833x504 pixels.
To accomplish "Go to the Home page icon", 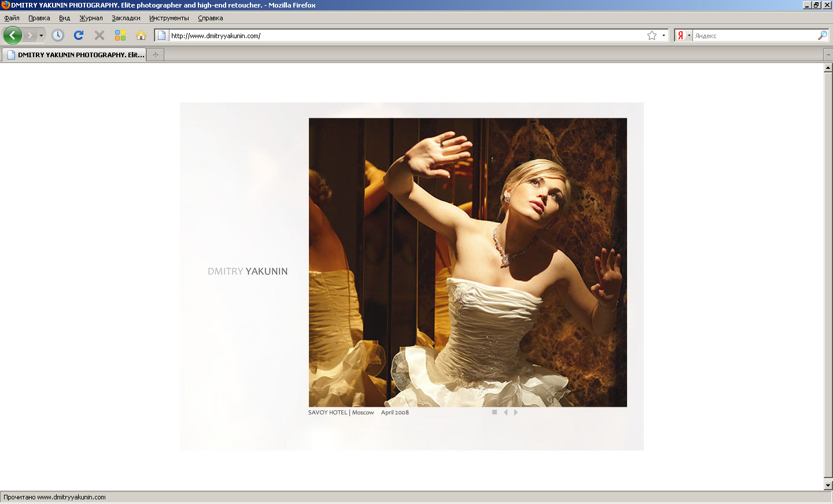I will coord(141,35).
